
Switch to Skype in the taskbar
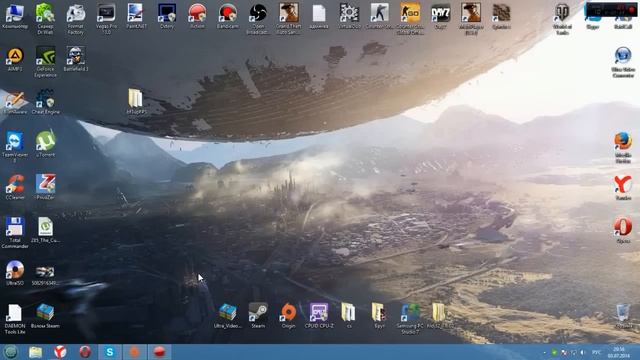tap(110, 352)
